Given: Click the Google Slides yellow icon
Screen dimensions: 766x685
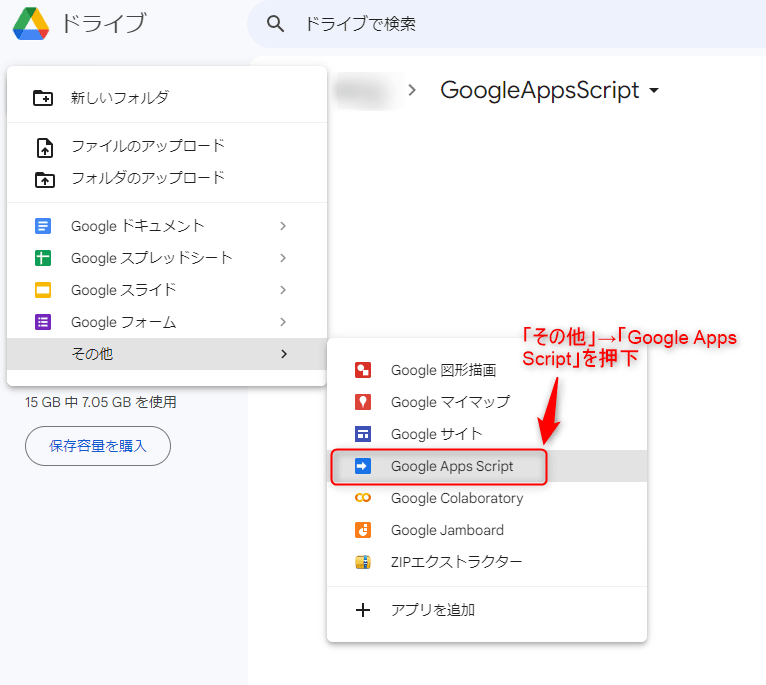Looking at the screenshot, I should 43,290.
